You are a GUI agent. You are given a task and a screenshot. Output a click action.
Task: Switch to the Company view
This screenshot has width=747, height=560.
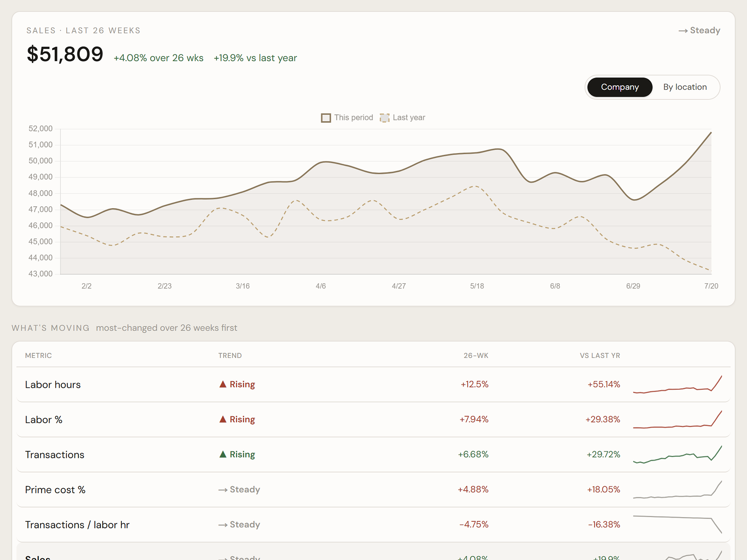(620, 87)
